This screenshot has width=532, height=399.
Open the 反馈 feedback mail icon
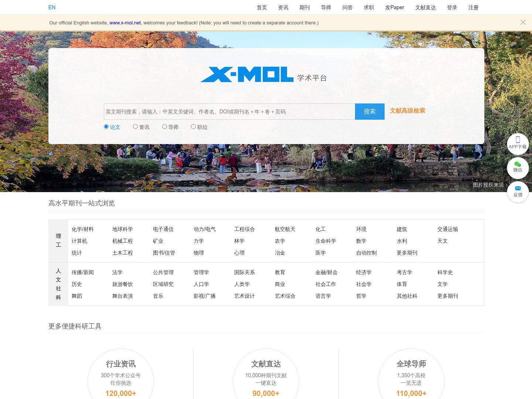pyautogui.click(x=518, y=192)
